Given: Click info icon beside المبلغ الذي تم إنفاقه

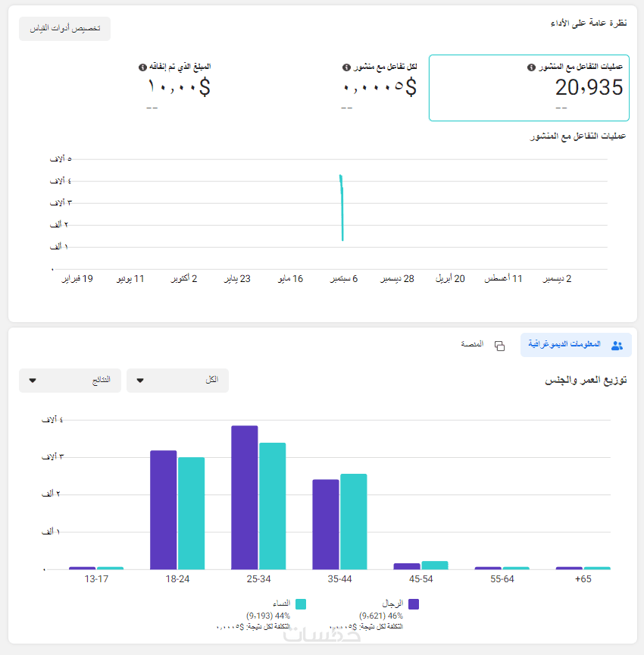Looking at the screenshot, I should [142, 67].
